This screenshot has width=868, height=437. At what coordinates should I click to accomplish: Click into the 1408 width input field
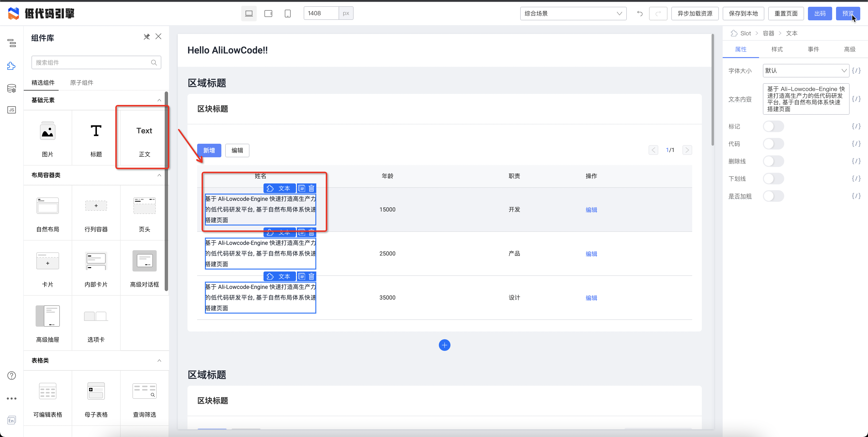320,13
